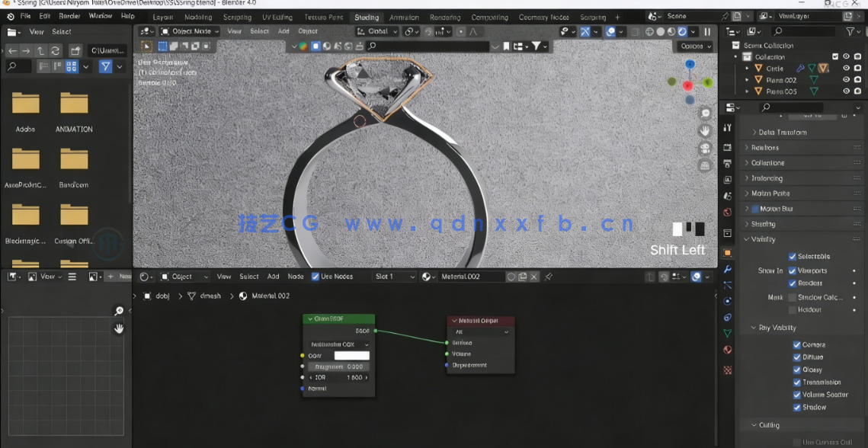Hide the Plane.002 object in viewport
The width and height of the screenshot is (868, 448).
(846, 79)
